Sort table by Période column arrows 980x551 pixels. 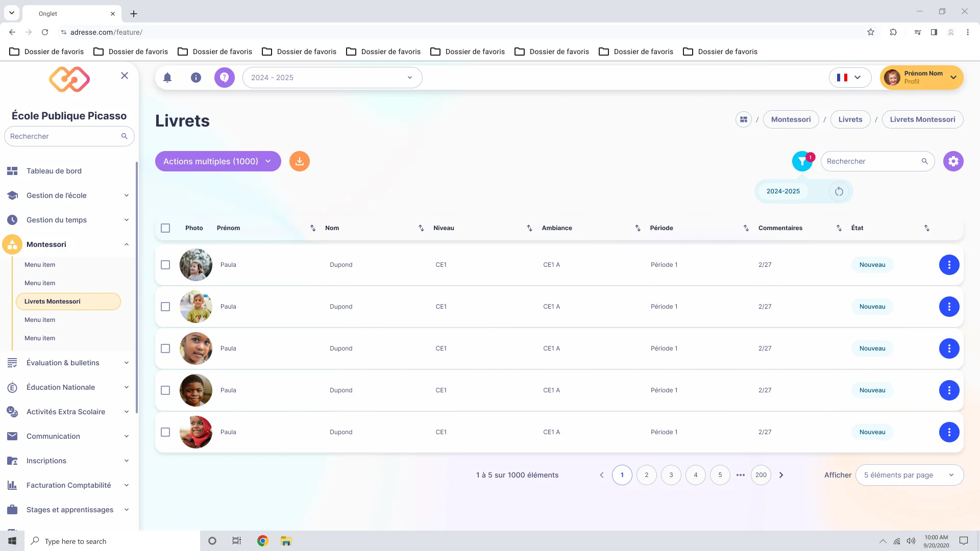coord(746,228)
